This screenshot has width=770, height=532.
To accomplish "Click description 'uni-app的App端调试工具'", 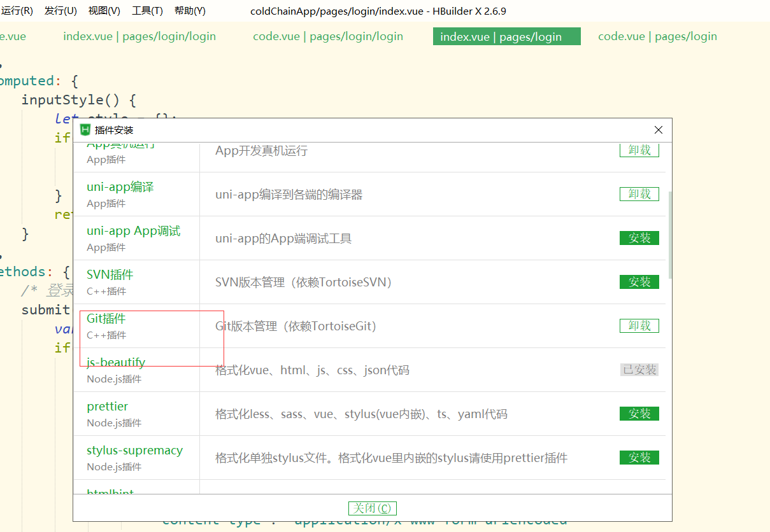I will coord(283,239).
